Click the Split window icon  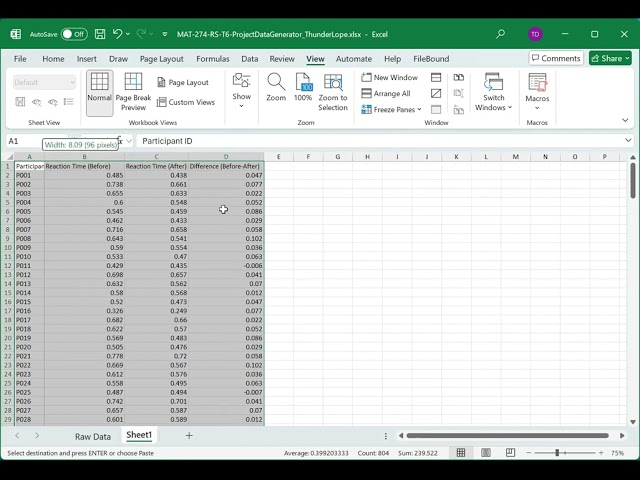[x=436, y=77]
